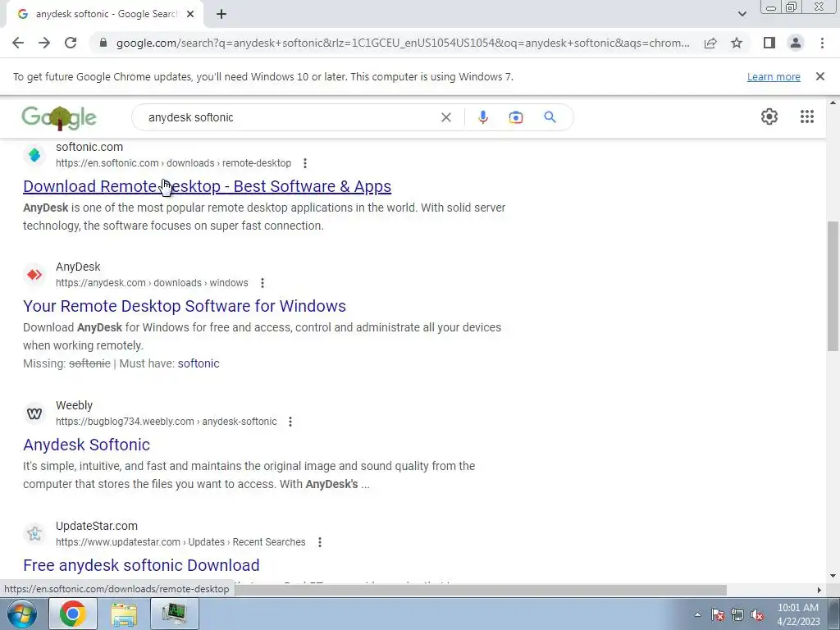Open the Chrome side panel
The image size is (840, 630).
(769, 43)
